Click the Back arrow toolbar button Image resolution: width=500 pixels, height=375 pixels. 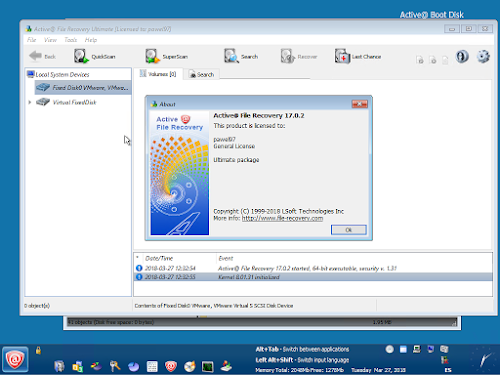42,56
